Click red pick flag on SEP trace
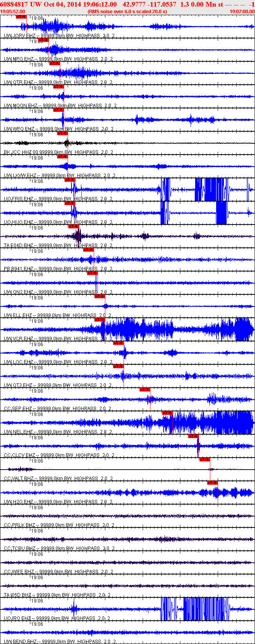This screenshot has width=255, height=644. 145,390
